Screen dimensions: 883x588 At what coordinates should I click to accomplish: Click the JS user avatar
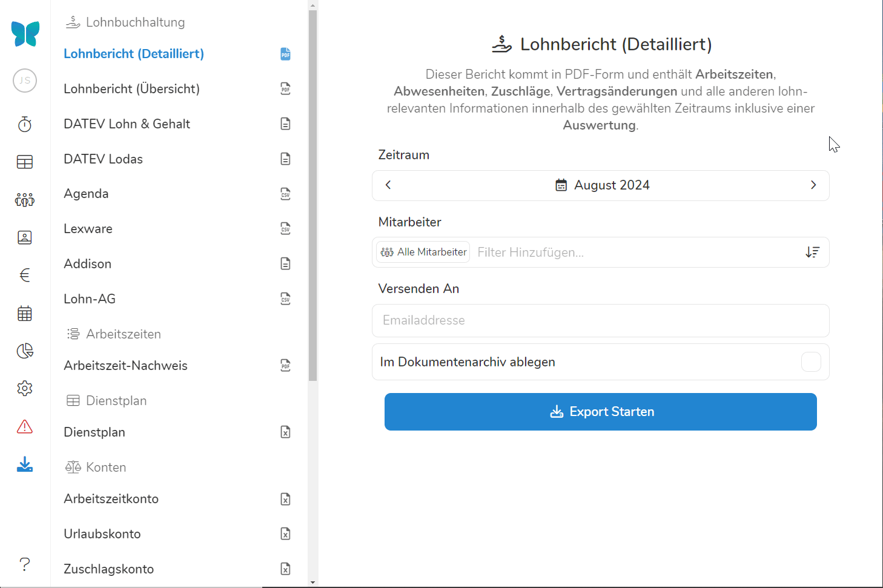[x=25, y=81]
